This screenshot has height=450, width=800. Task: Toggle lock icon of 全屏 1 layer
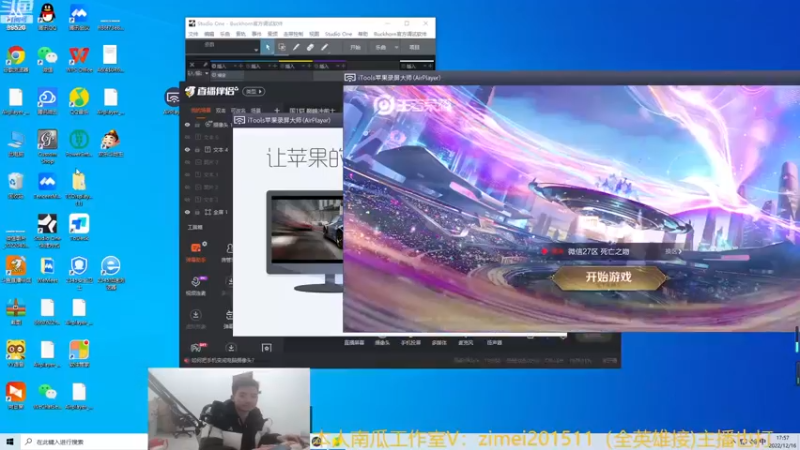tap(197, 212)
